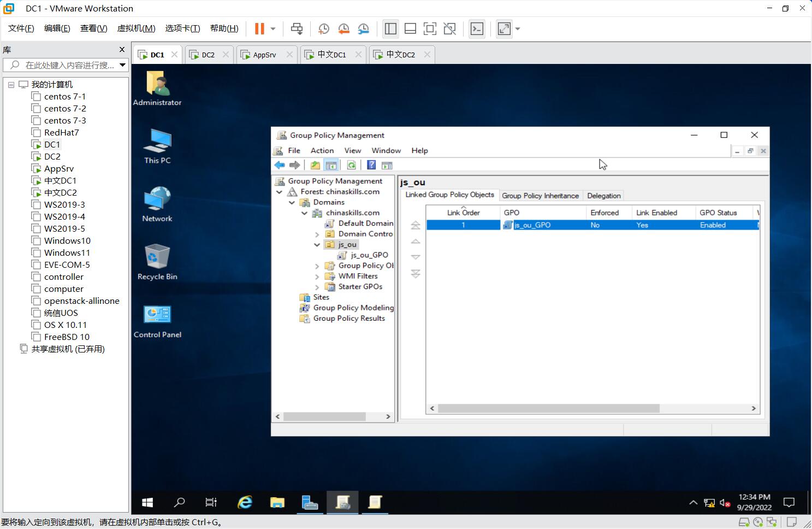Pause the virtual machine
This screenshot has height=529, width=812.
(259, 28)
